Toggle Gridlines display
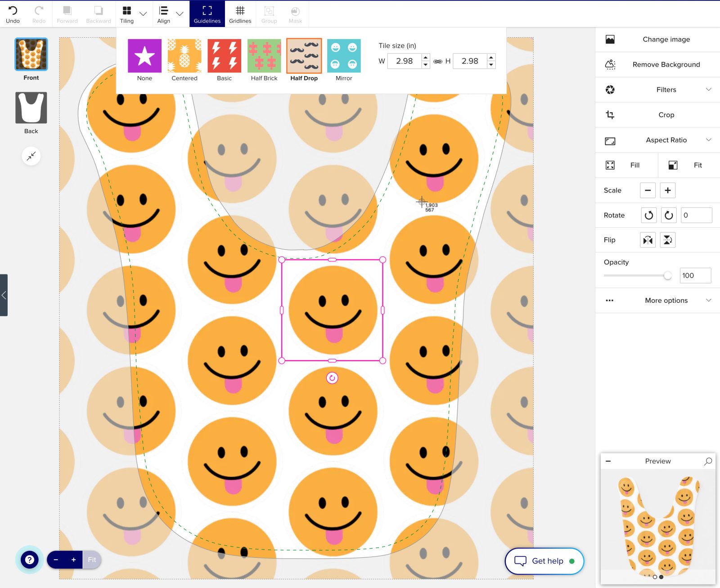Image resolution: width=720 pixels, height=588 pixels. click(240, 14)
